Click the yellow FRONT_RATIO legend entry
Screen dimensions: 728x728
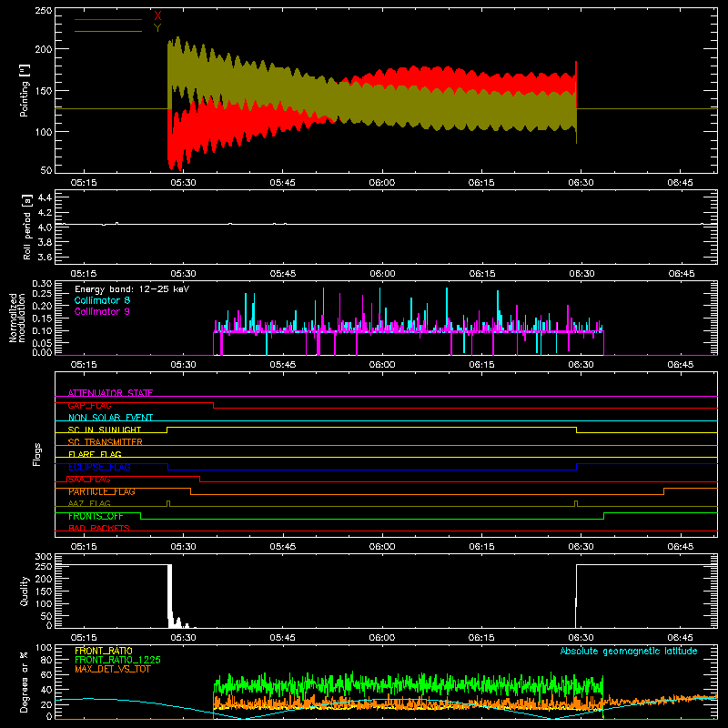(x=104, y=651)
